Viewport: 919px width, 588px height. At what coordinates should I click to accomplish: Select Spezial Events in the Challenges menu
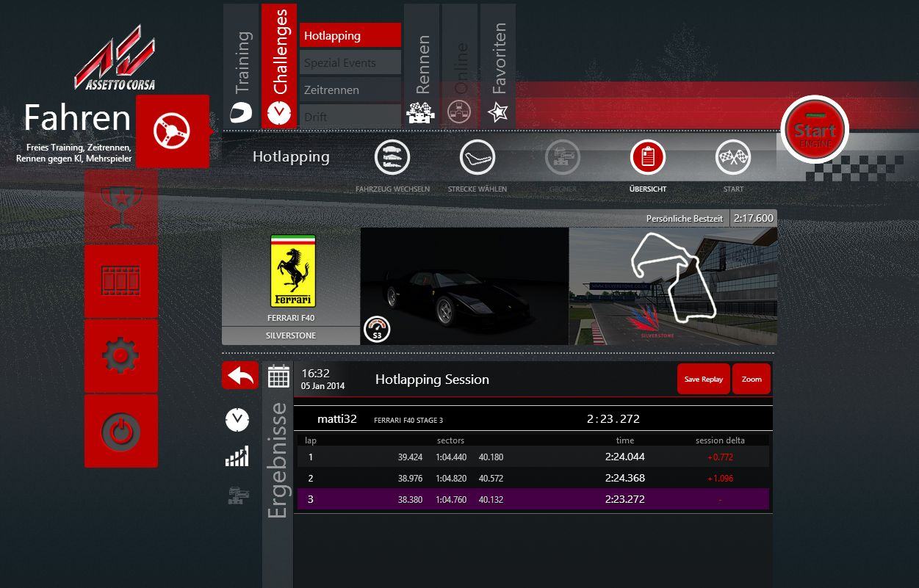pos(350,62)
